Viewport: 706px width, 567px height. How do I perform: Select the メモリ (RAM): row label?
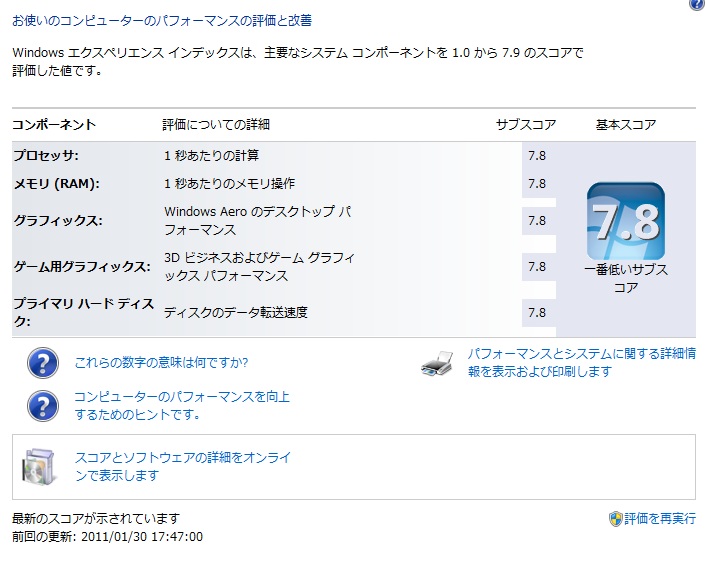point(57,184)
